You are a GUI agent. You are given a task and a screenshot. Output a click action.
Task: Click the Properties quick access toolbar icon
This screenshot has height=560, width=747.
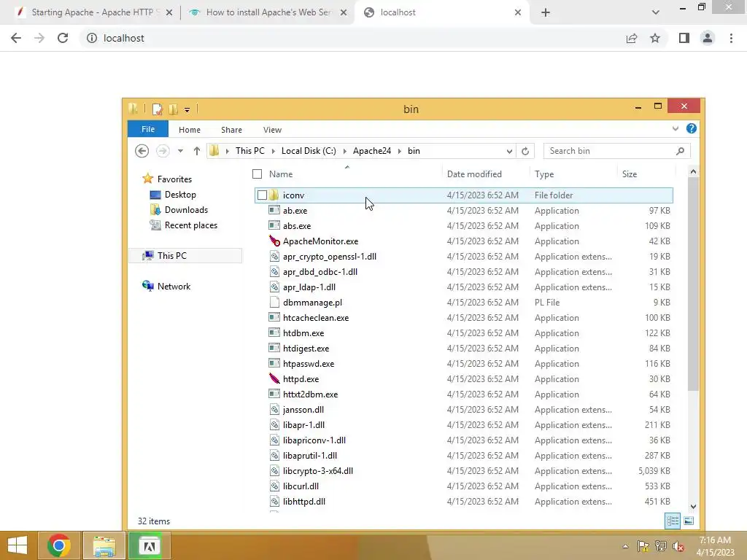point(158,109)
